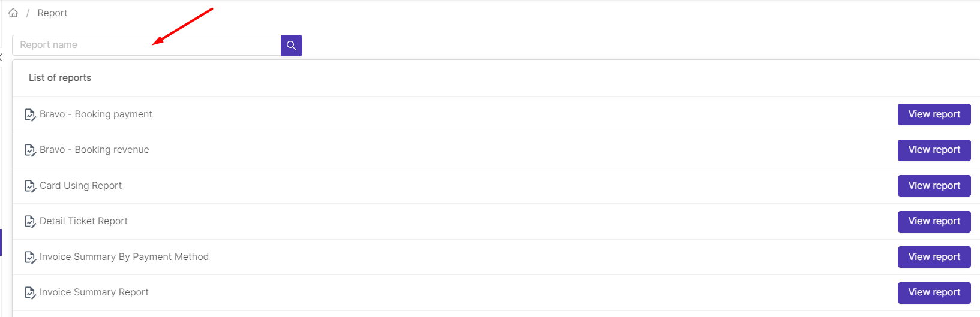Click the Invoice Summary Report document icon

[x=30, y=292]
